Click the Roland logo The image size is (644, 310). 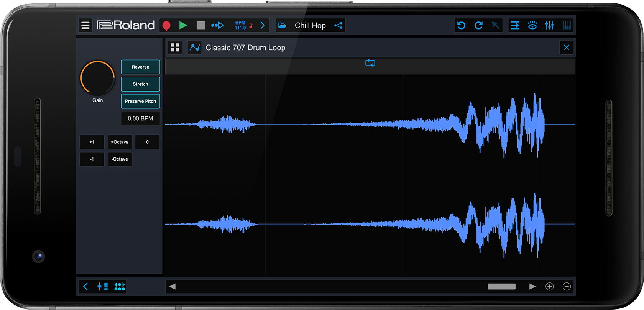126,25
